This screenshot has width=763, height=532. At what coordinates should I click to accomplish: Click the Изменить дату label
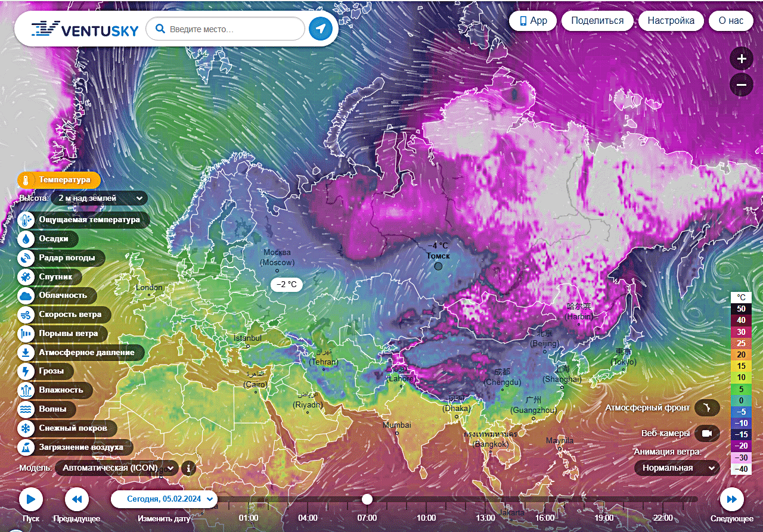[x=164, y=518]
